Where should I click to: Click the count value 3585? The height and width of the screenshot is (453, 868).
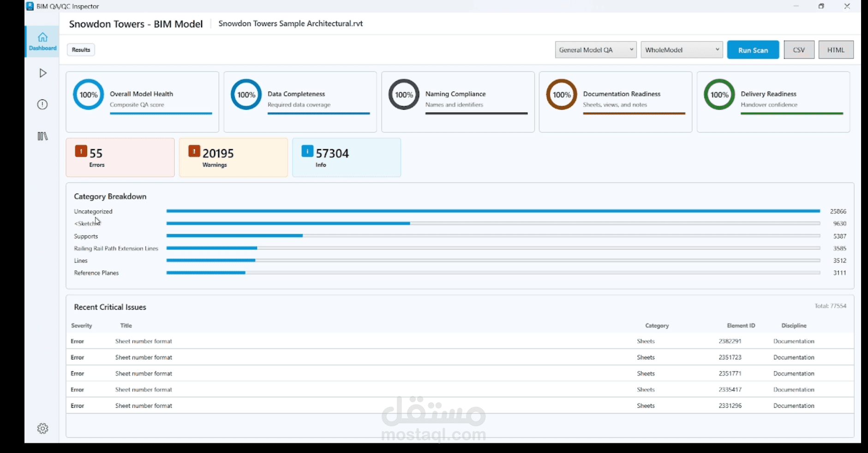pos(840,248)
